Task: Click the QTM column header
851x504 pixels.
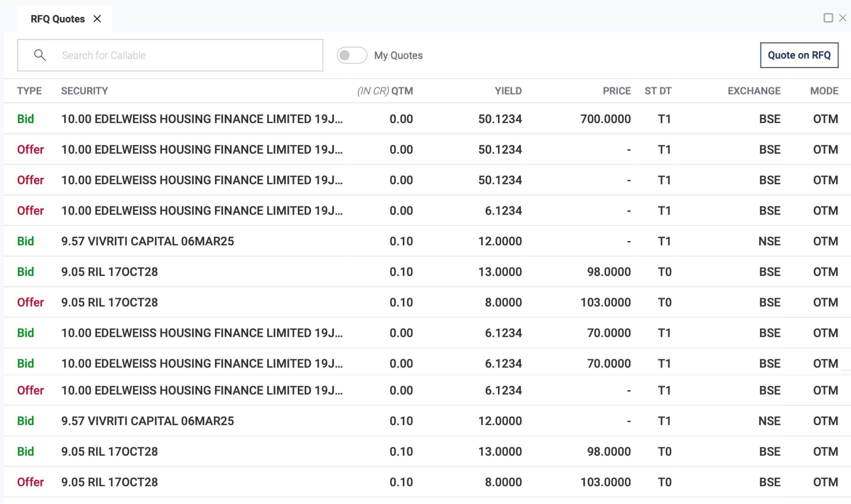Action: pos(402,91)
